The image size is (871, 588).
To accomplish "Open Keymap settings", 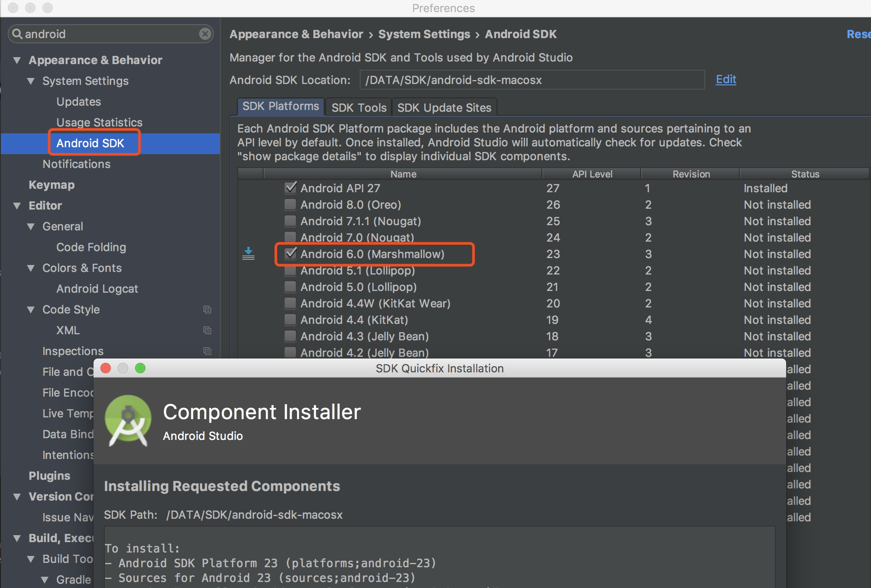I will pyautogui.click(x=52, y=185).
